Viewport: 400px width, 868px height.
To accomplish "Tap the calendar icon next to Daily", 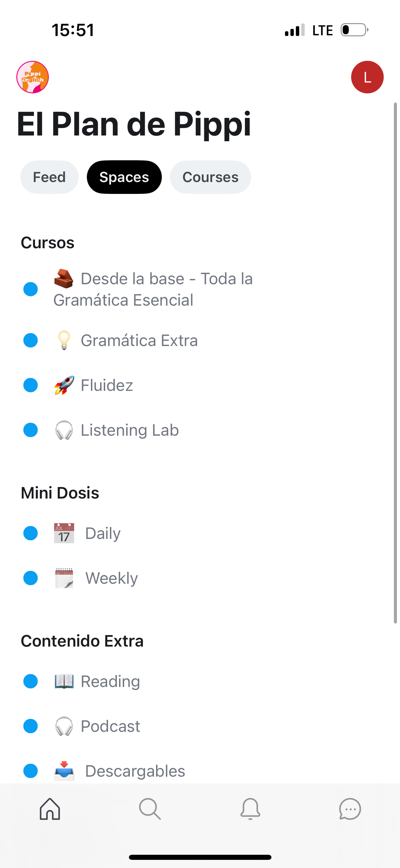I will pos(64,533).
